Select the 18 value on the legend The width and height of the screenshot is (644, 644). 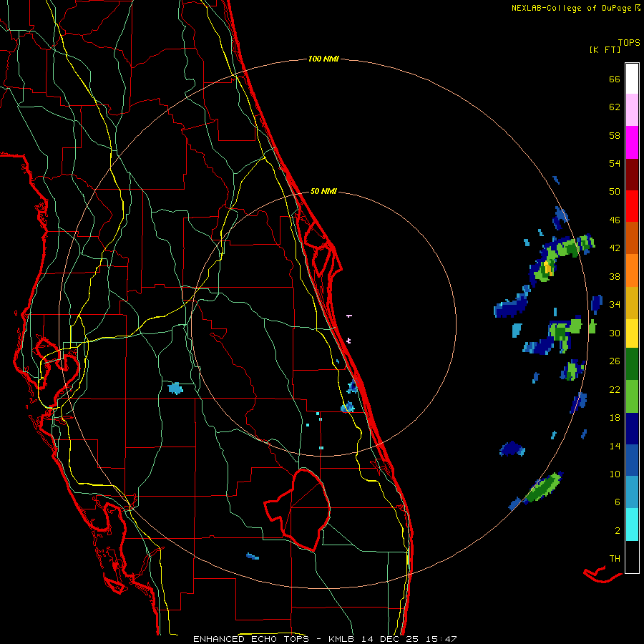click(615, 418)
